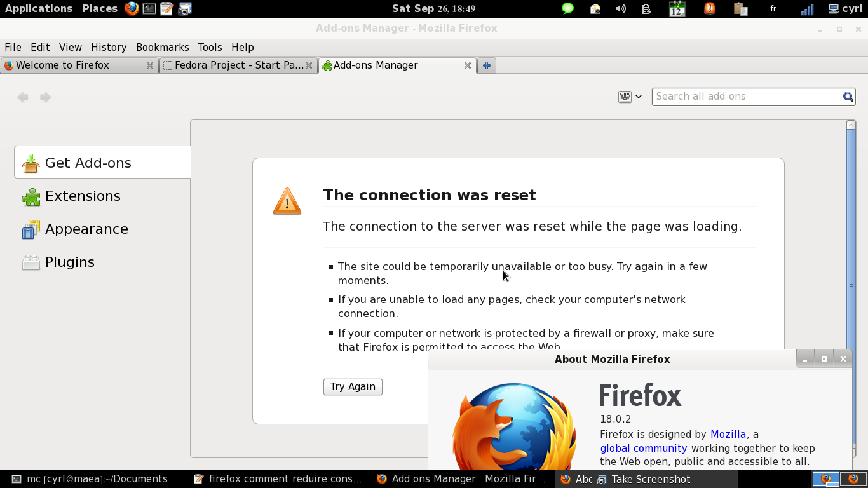
Task: Go back with the left arrow button
Action: click(x=23, y=97)
